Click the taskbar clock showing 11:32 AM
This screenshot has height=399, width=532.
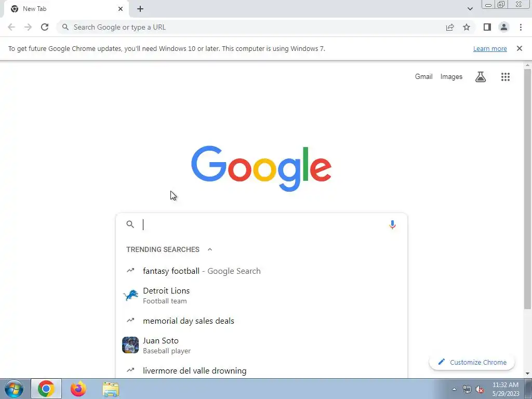(x=506, y=385)
